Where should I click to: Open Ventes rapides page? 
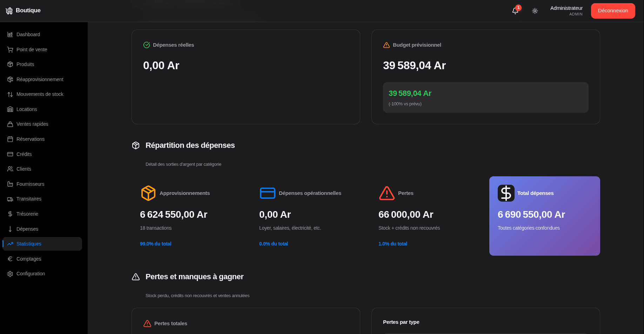pos(42,124)
